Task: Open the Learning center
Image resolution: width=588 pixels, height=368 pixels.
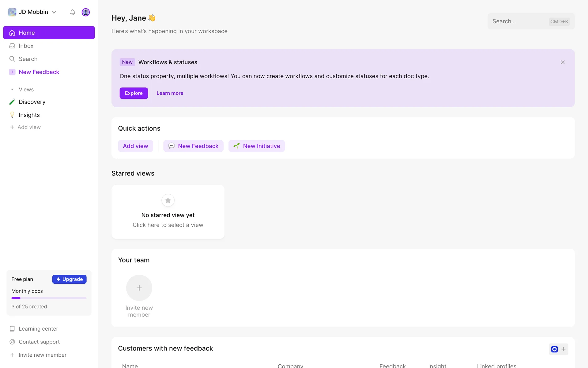Action: tap(38, 329)
